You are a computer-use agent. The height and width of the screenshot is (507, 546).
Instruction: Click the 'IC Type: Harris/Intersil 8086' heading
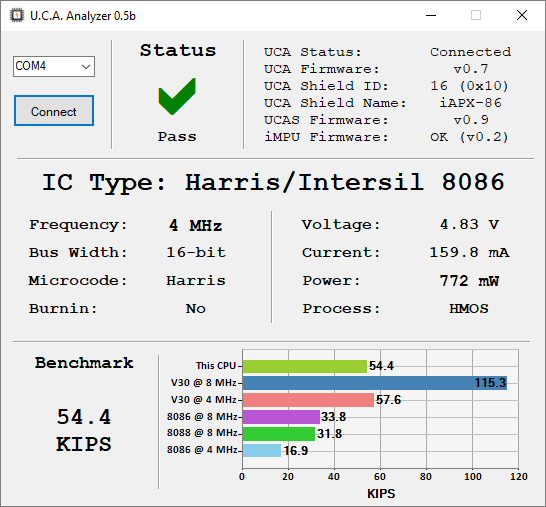tap(273, 182)
